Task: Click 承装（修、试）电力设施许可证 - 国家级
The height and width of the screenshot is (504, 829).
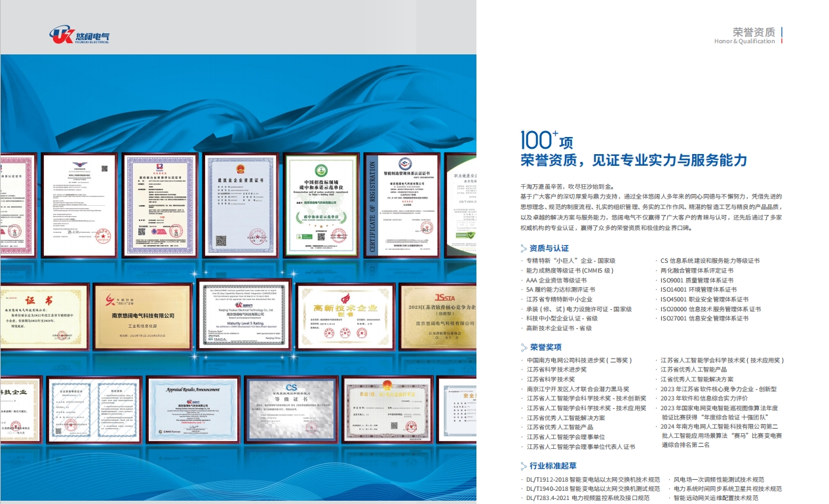Action: 579,309
